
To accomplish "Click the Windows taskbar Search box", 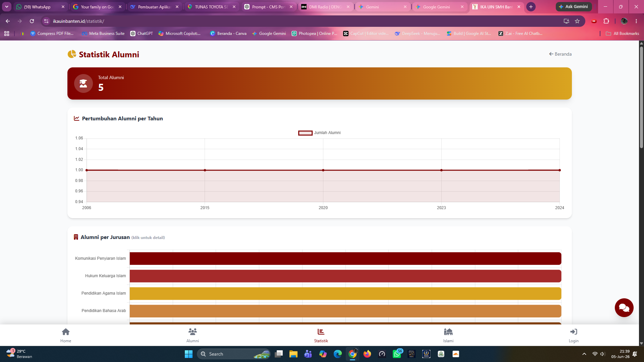I will point(234,354).
